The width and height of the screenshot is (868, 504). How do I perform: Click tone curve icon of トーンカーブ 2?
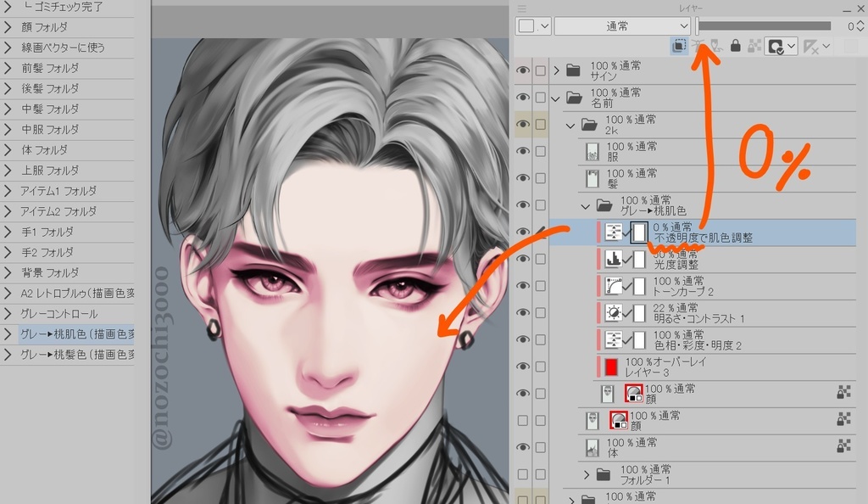click(613, 286)
